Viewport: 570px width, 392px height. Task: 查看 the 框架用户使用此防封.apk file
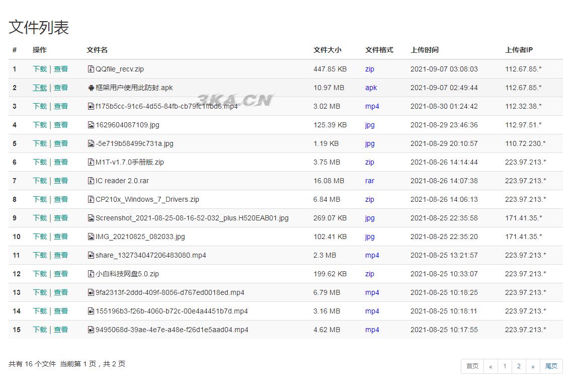pyautogui.click(x=61, y=88)
